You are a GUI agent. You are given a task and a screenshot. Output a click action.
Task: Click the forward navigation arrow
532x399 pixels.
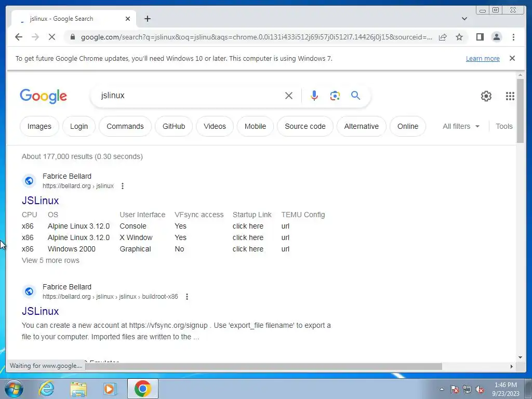35,37
